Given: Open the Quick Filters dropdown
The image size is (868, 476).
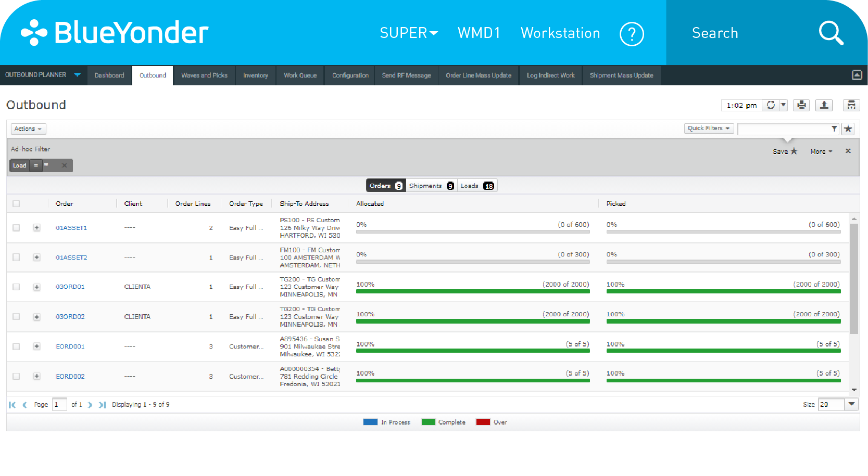Looking at the screenshot, I should tap(709, 128).
